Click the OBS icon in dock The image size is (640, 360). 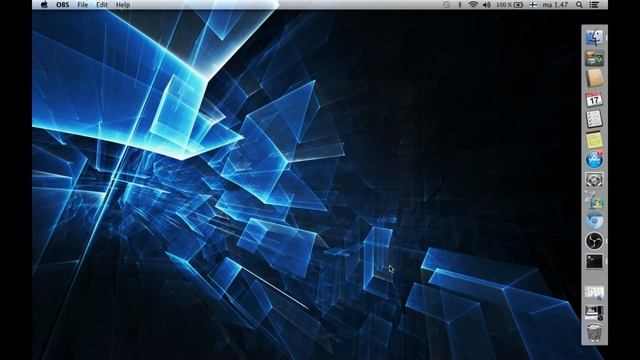coord(594,241)
